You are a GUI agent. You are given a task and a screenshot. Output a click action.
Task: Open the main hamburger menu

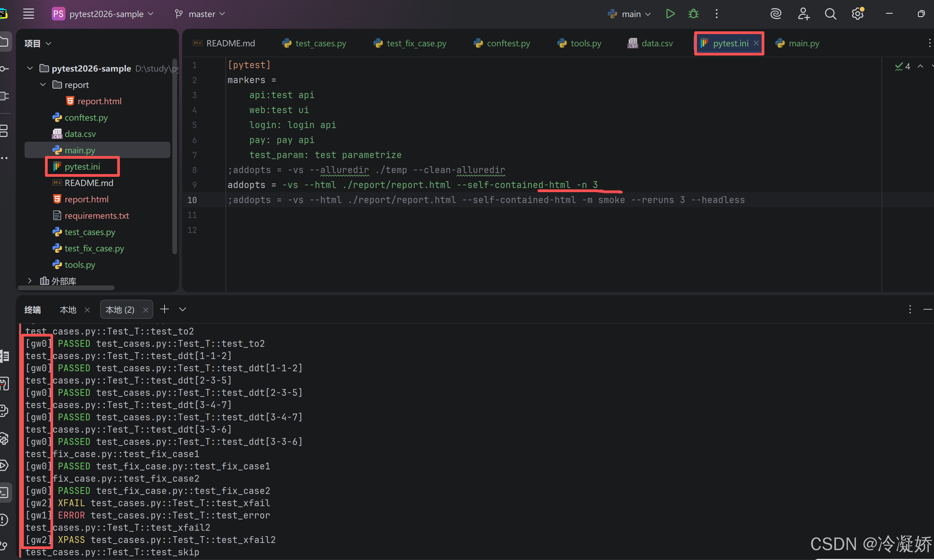point(29,14)
